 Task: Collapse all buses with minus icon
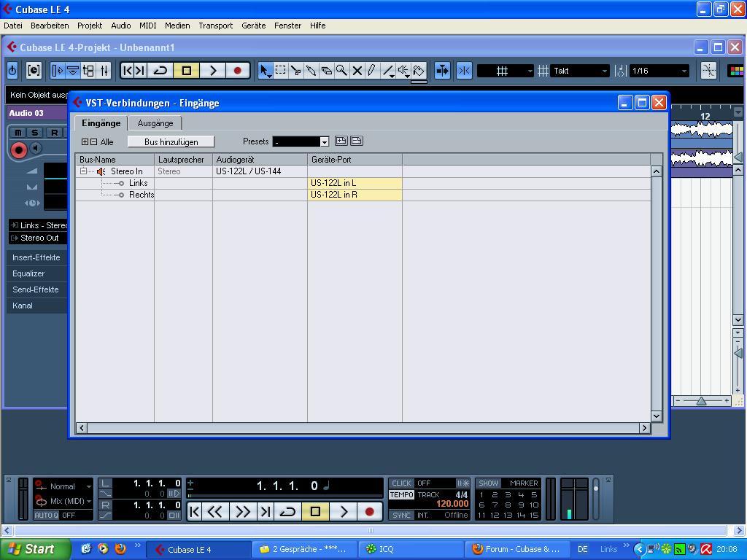pyautogui.click(x=94, y=142)
